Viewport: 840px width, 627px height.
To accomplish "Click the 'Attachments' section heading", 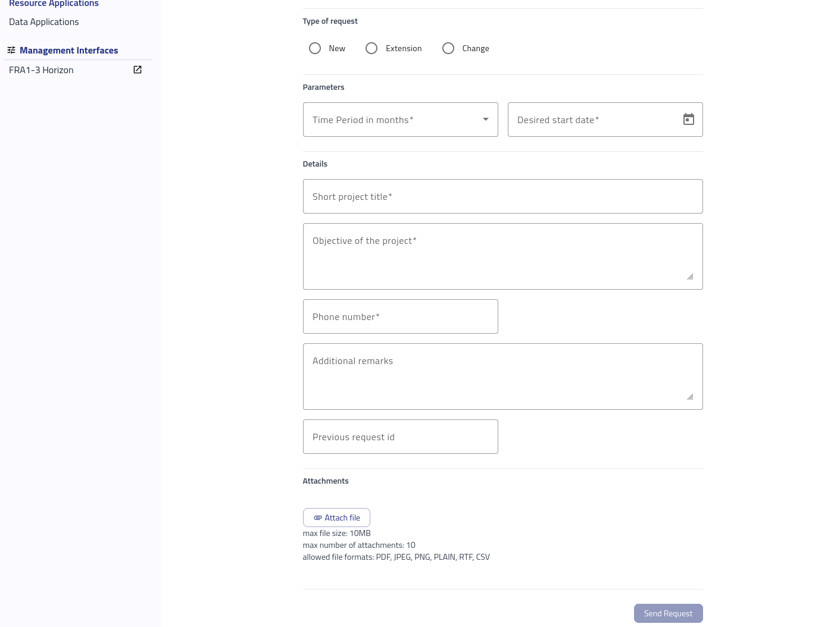I will point(326,481).
